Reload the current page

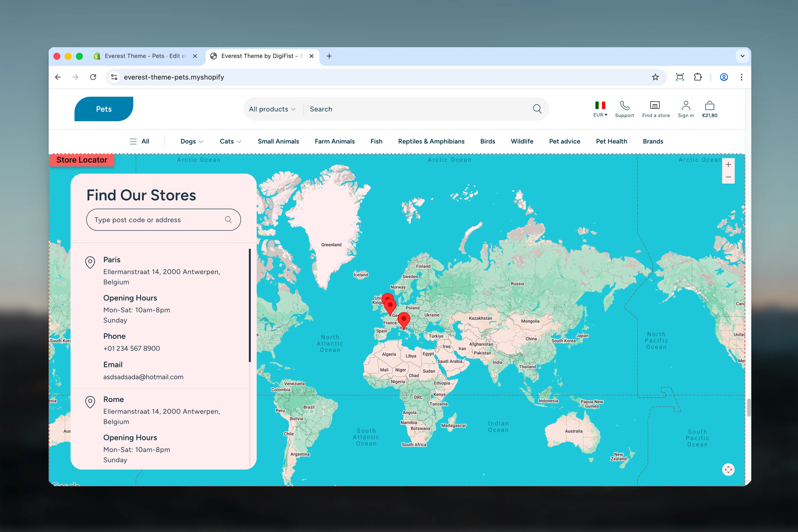click(93, 77)
